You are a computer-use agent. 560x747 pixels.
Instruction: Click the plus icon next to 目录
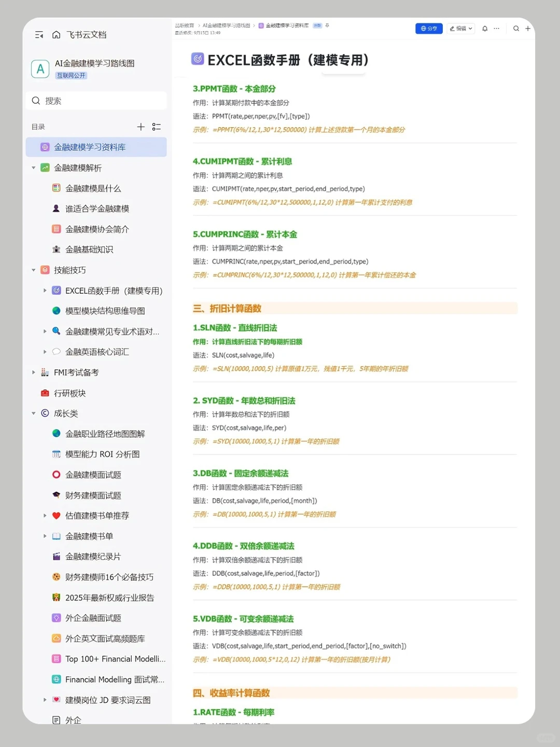[x=141, y=126]
